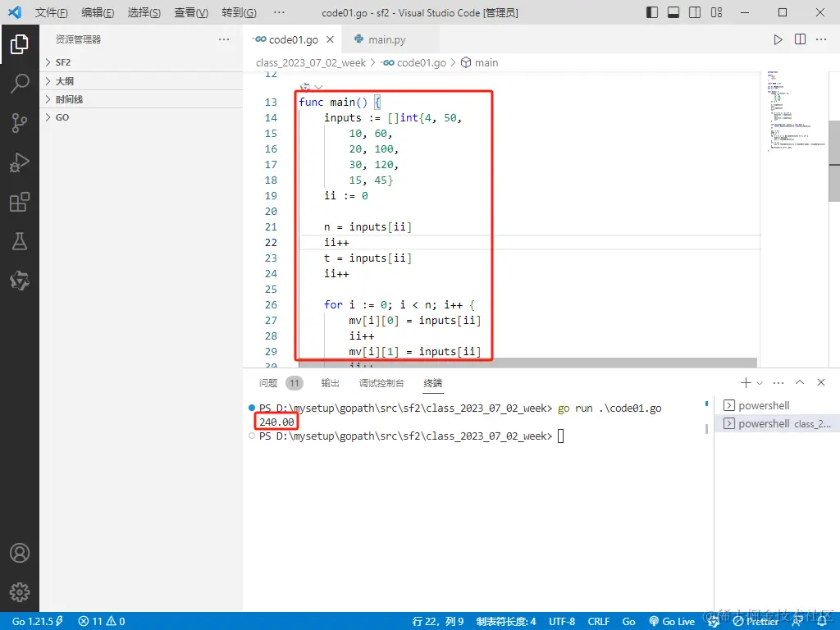
Task: Click the Go language mode indicator
Action: (628, 621)
